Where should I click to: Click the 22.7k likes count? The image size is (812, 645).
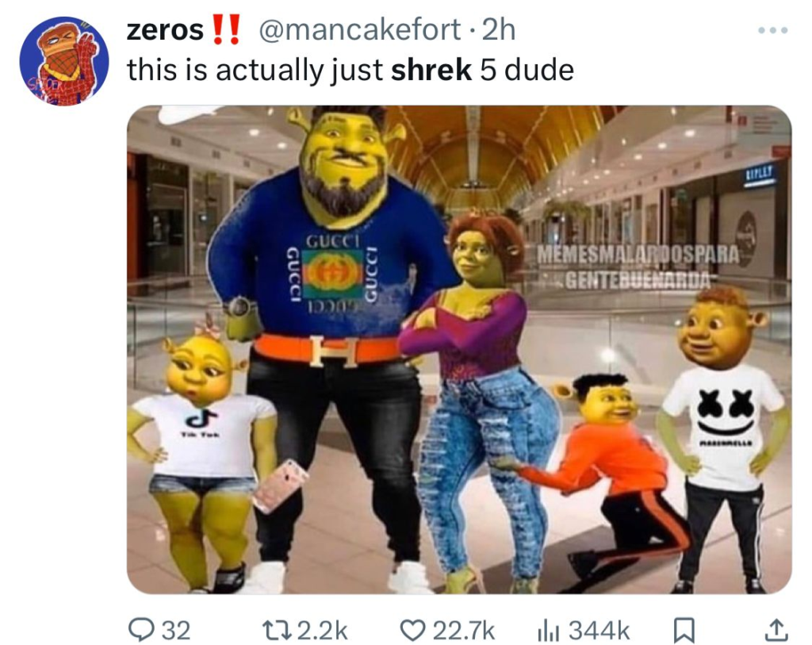pos(463,631)
